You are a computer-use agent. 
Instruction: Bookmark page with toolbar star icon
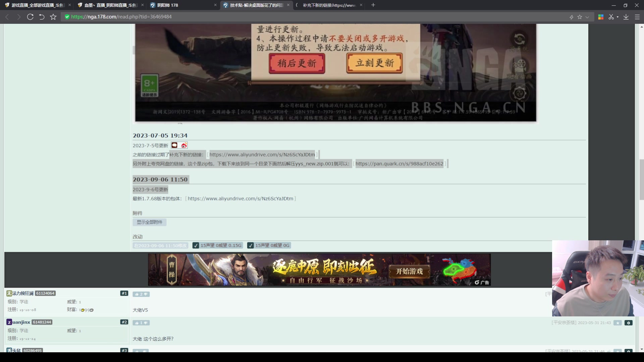pos(53,17)
